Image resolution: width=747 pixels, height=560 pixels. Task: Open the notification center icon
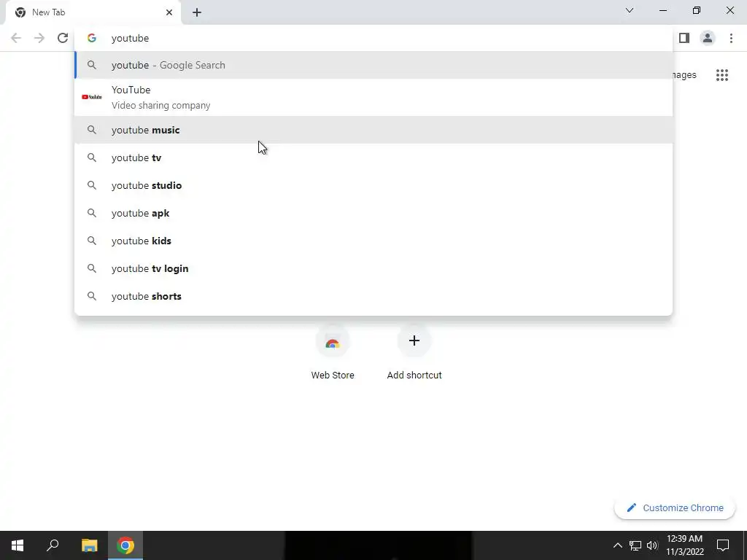(x=723, y=545)
